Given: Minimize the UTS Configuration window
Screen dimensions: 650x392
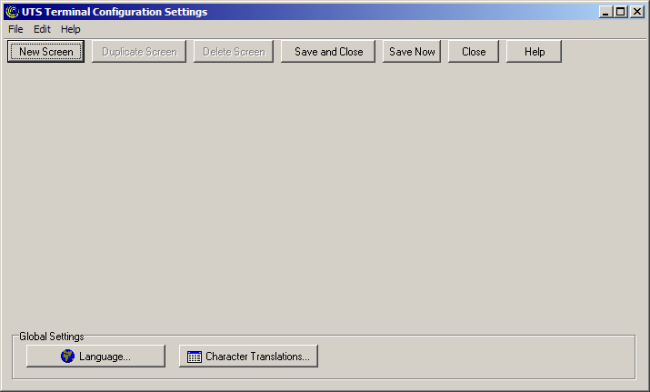Looking at the screenshot, I should coord(606,12).
